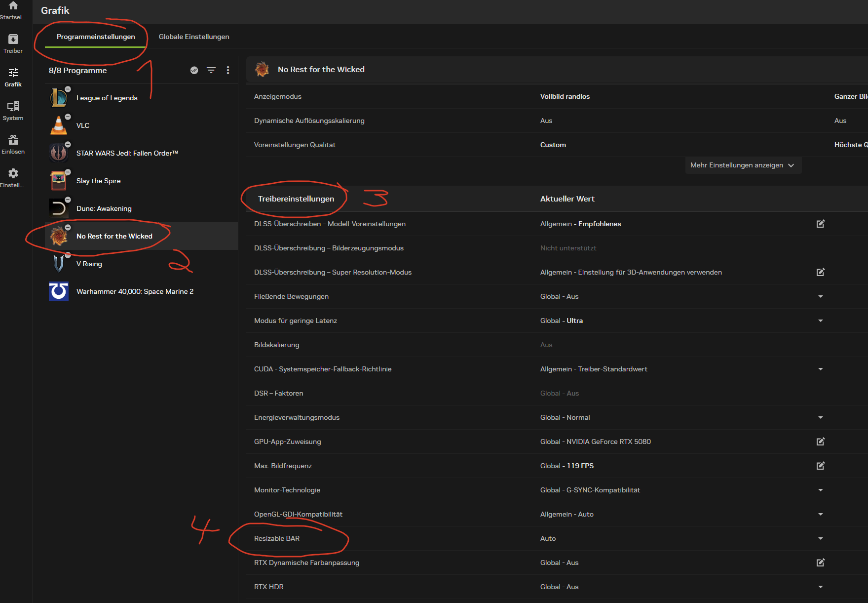Open the Energieverwaltungsmodus dropdown
This screenshot has height=603, width=868.
tap(821, 417)
